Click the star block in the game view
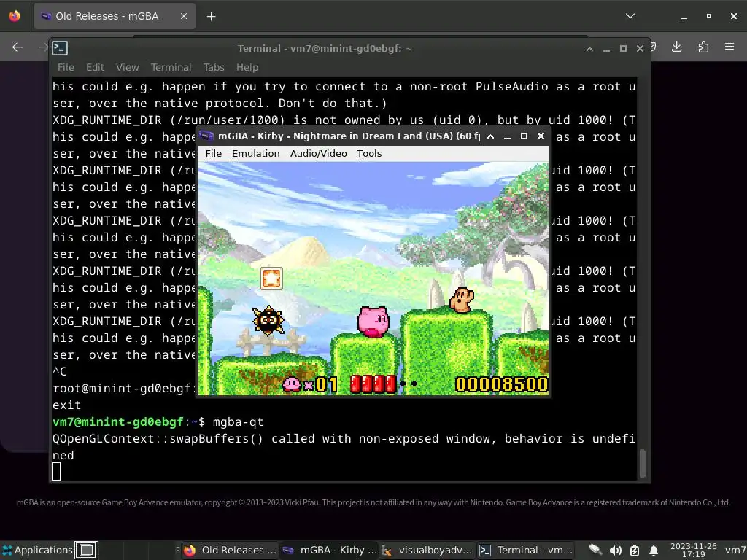747x560 pixels. tap(271, 278)
